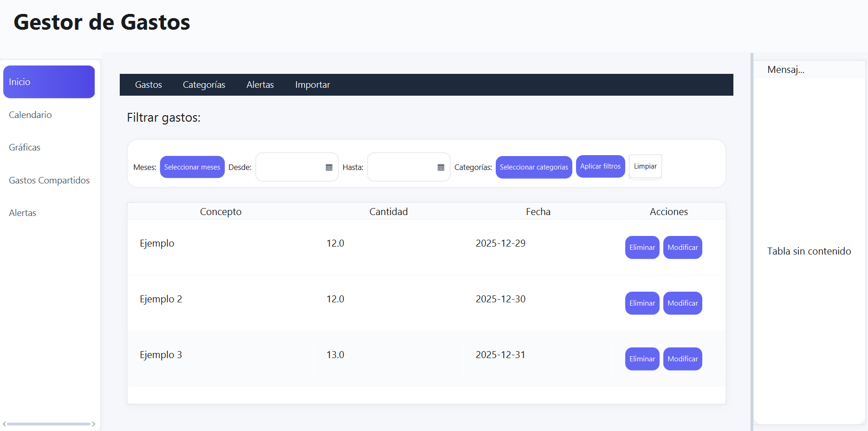Switch to the Calendario sidebar tab
Image resolution: width=868 pixels, height=431 pixels.
click(x=30, y=115)
